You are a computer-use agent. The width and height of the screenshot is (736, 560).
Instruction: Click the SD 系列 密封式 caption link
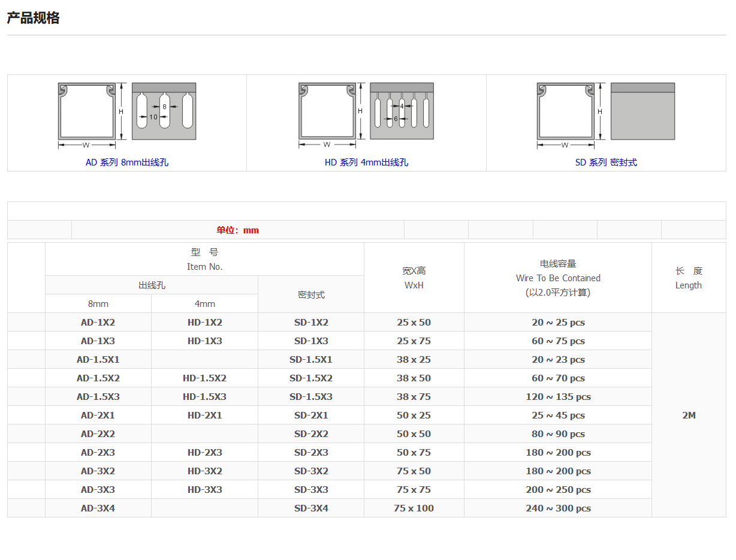tap(606, 162)
